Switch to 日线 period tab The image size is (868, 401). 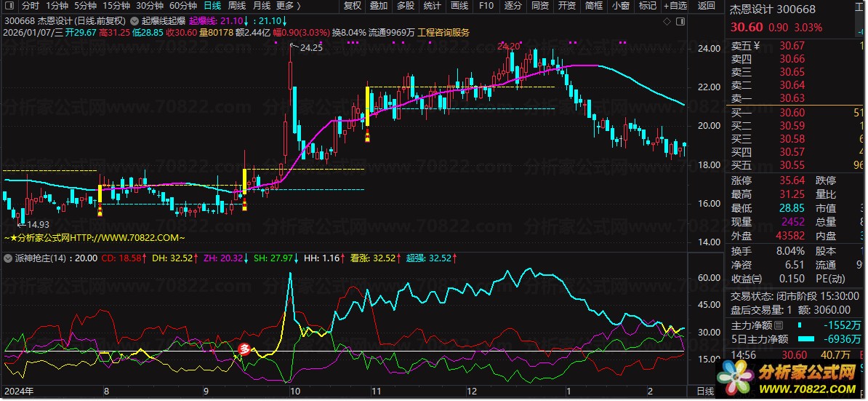click(212, 6)
